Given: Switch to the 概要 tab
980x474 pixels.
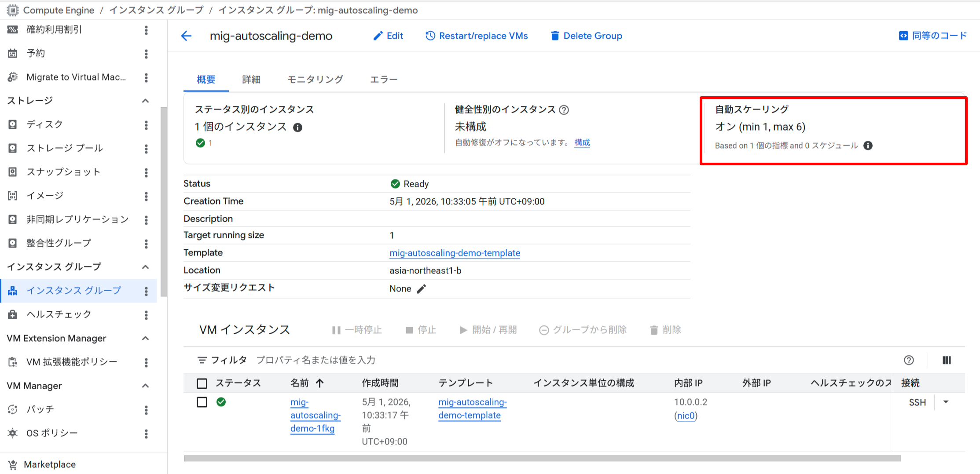Looking at the screenshot, I should (x=206, y=80).
